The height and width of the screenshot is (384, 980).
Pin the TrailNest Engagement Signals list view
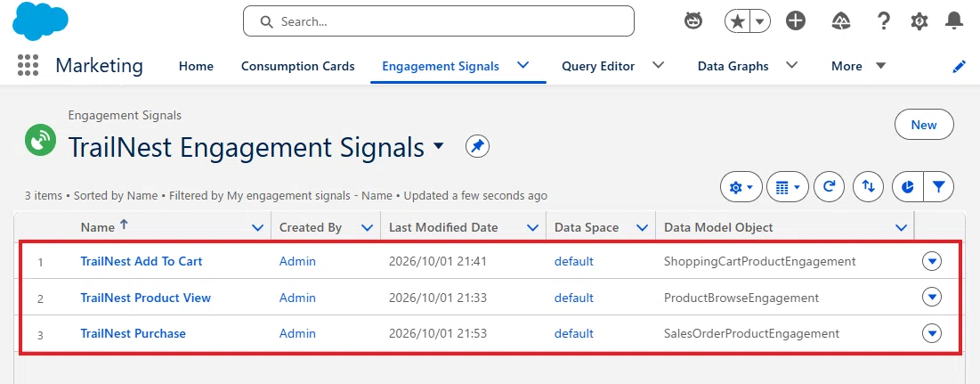coord(477,147)
